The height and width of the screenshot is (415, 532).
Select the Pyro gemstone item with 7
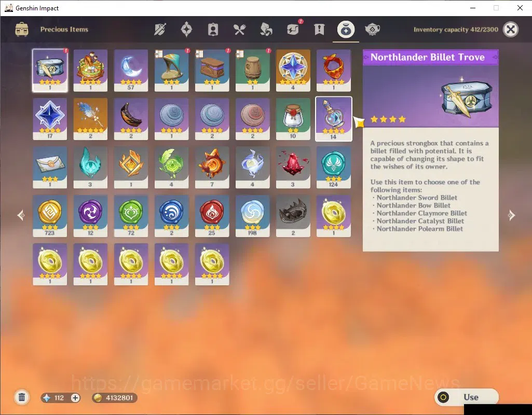(x=212, y=168)
